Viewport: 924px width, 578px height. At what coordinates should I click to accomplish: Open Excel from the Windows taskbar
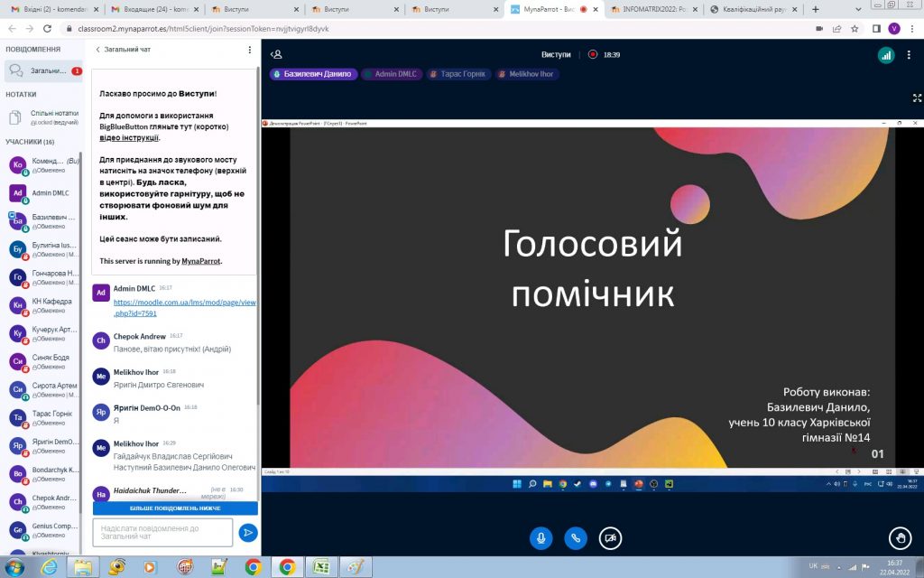coord(319,566)
